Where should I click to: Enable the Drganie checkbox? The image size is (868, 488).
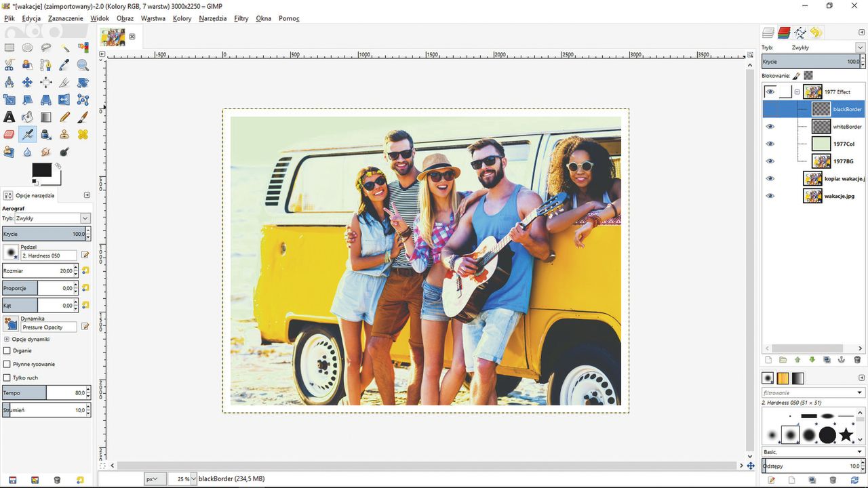pos(7,350)
